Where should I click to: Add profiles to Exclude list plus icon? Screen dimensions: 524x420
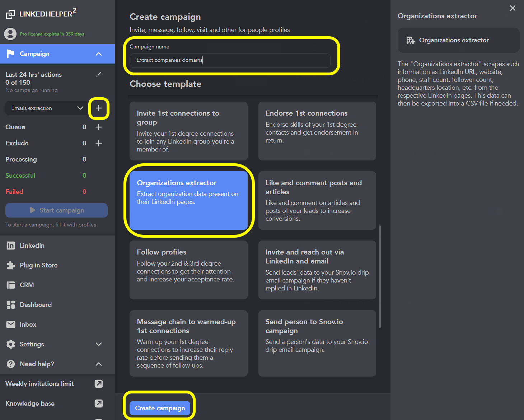click(99, 143)
